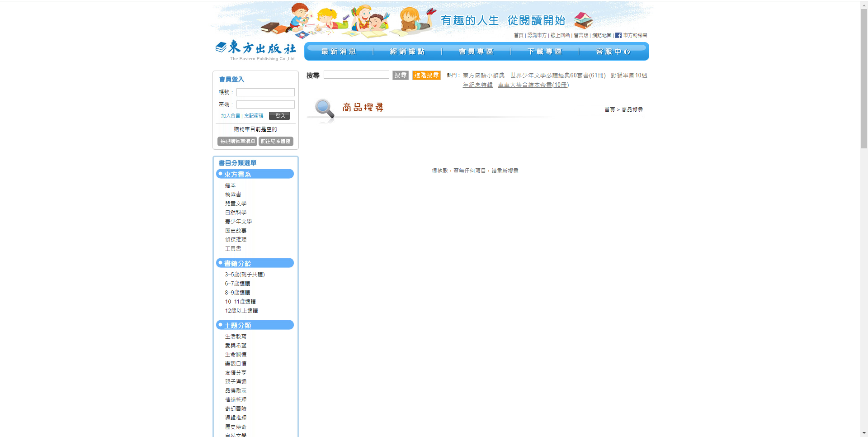This screenshot has width=868, height=437.
Task: Open the 客服中心 menu
Action: [613, 52]
